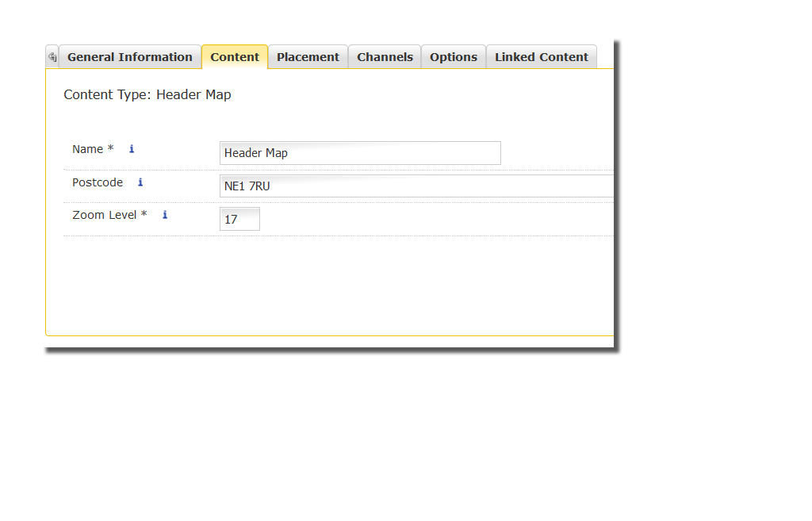Click the Name field label
The height and width of the screenshot is (521, 812).
[88, 149]
